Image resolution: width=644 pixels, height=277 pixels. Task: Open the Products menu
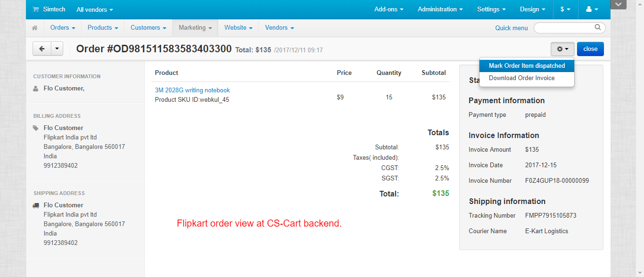pos(103,28)
